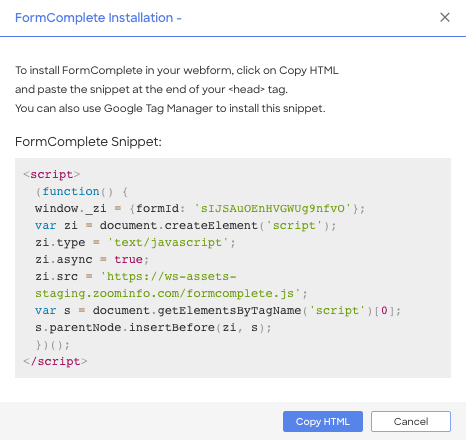Click the getElementsByTagName code line
The image size is (466, 440).
(x=218, y=310)
